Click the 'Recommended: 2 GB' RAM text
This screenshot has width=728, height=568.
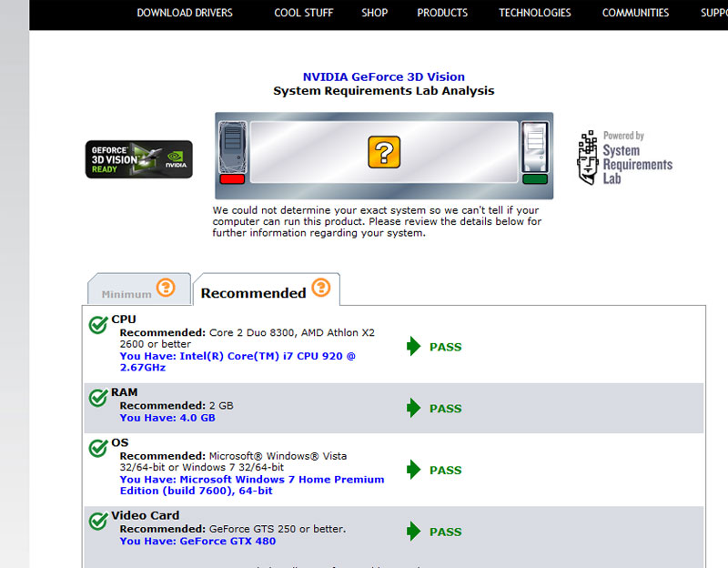click(x=177, y=406)
